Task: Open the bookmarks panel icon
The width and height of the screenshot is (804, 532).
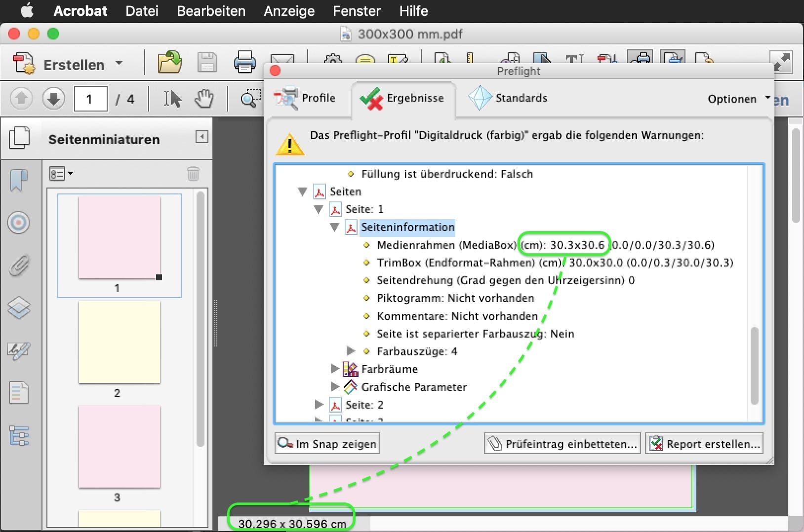Action: tap(19, 180)
